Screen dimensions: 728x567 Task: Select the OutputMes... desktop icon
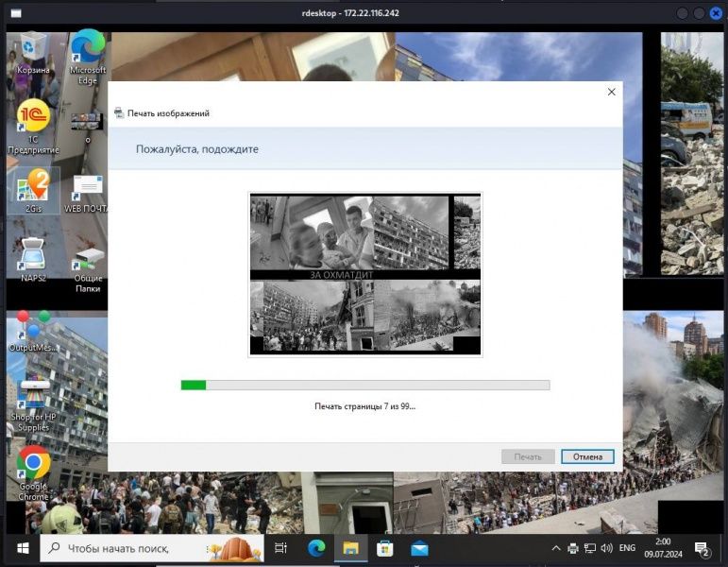pos(34,325)
